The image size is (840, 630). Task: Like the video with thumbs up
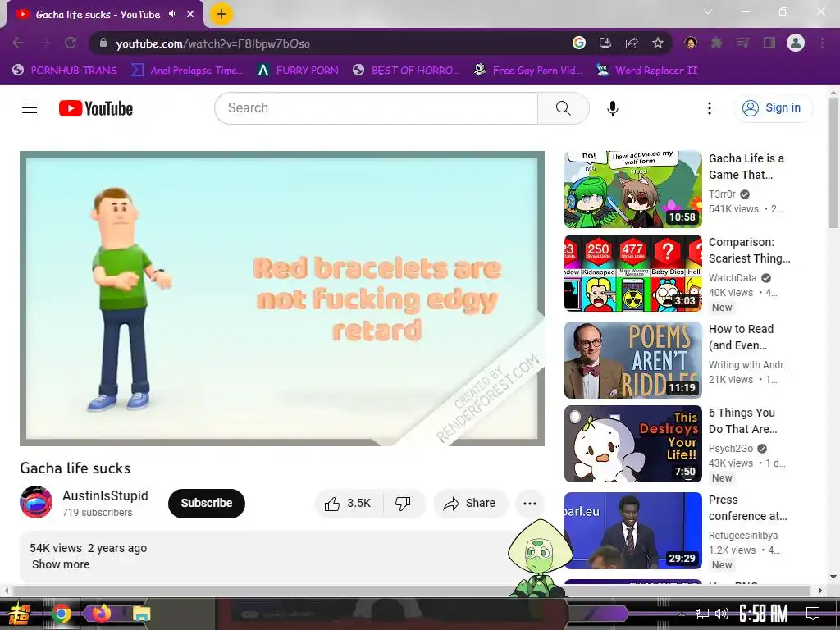[x=348, y=503]
